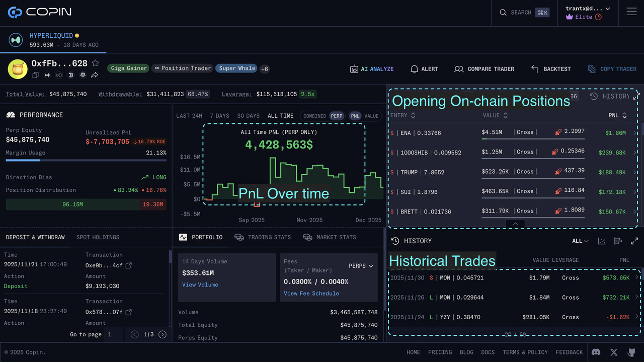The image size is (644, 362).
Task: Show history bar chart view
Action: point(618,241)
